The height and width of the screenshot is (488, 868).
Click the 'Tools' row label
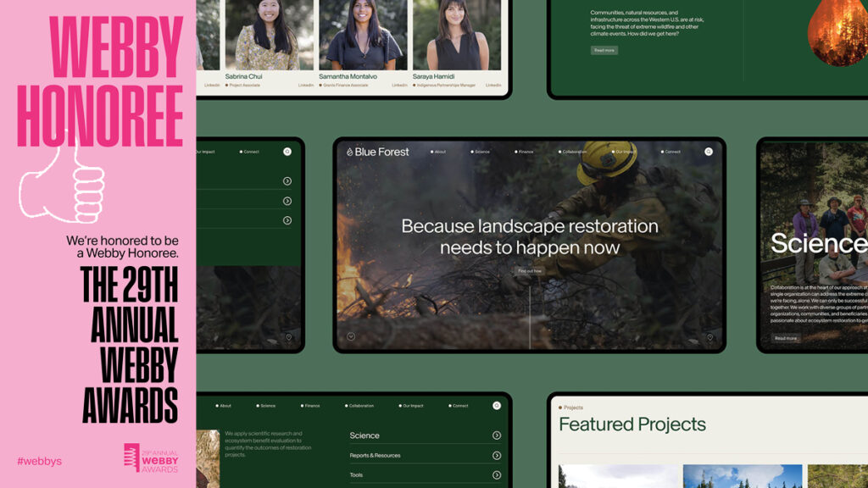click(x=356, y=474)
